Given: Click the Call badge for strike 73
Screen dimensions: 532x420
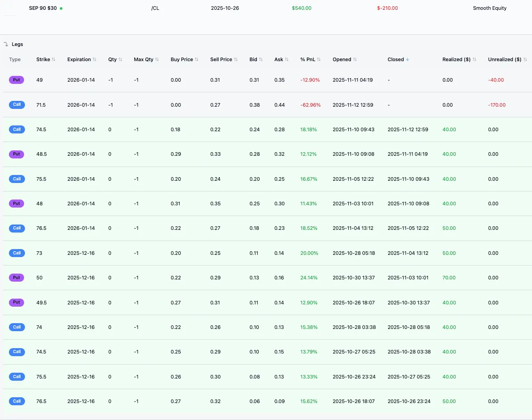Looking at the screenshot, I should click(x=17, y=253).
